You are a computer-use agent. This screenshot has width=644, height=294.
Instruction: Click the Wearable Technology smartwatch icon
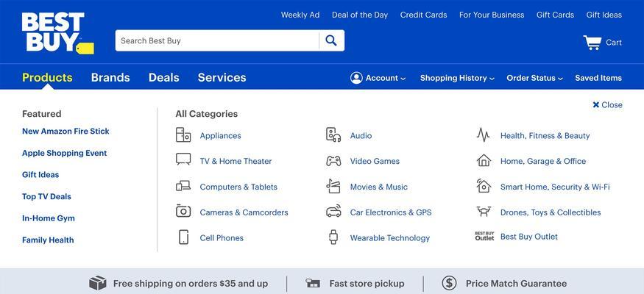pyautogui.click(x=333, y=237)
